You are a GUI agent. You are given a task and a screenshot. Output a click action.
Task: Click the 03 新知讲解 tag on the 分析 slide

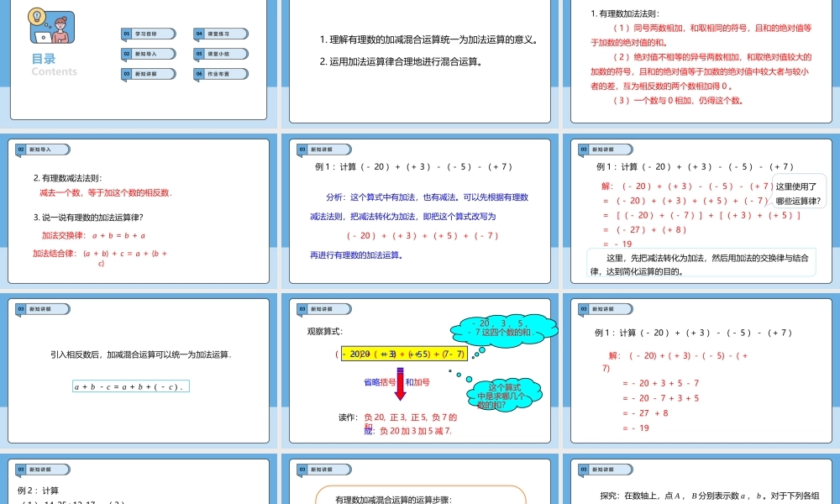[x=324, y=150]
